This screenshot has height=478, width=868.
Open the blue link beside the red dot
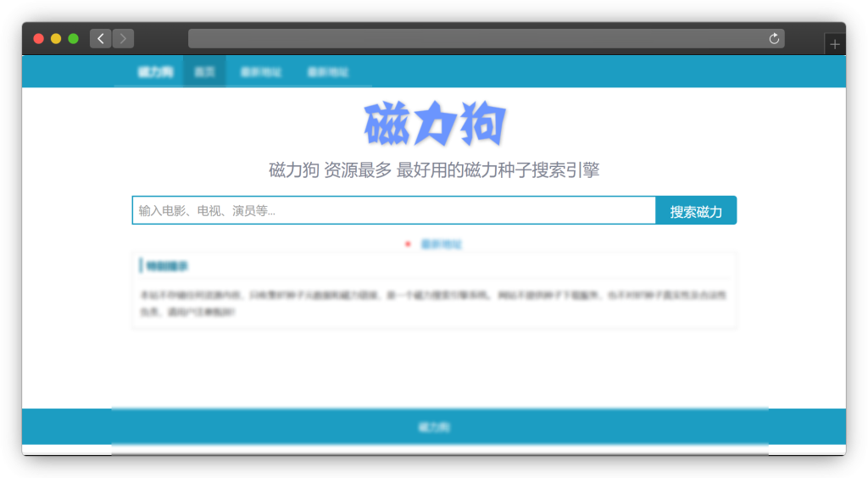441,244
